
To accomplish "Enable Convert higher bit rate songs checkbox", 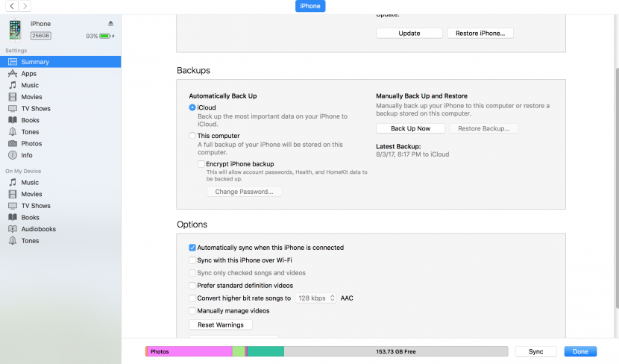I will click(192, 298).
